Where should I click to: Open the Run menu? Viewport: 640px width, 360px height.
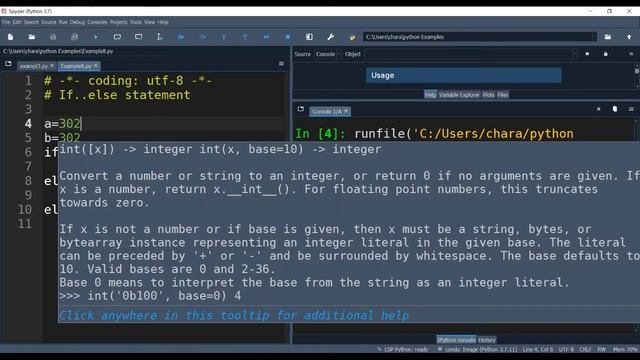(x=63, y=22)
